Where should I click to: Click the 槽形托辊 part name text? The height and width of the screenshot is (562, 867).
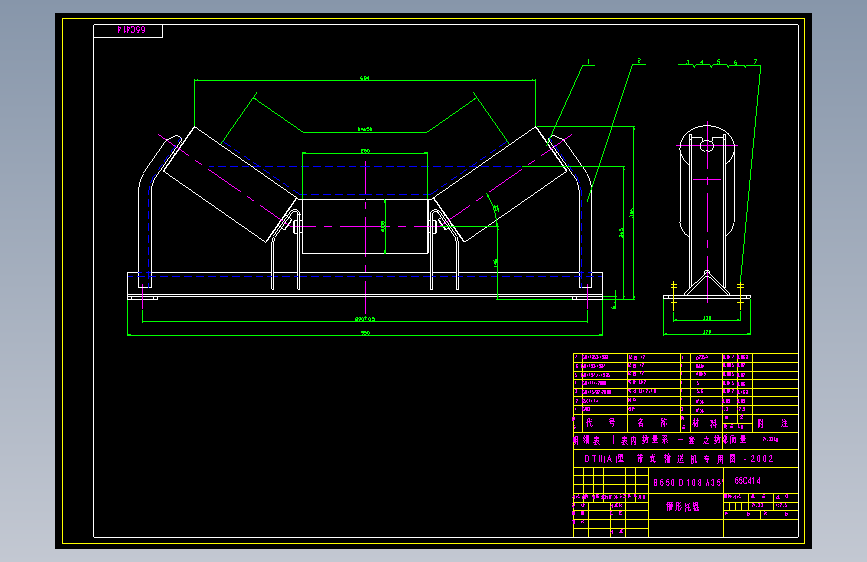point(683,506)
